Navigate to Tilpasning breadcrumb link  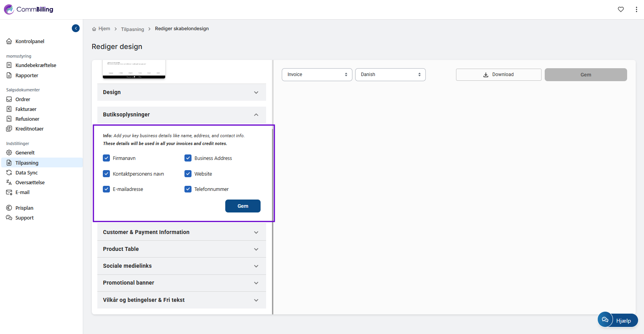coord(132,29)
